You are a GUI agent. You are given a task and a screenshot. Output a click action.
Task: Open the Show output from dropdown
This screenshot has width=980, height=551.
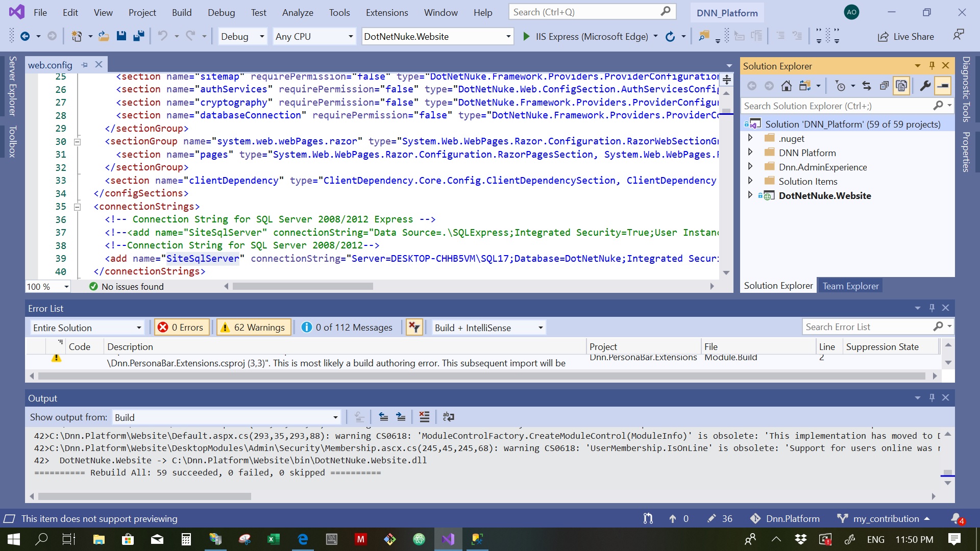[335, 417]
